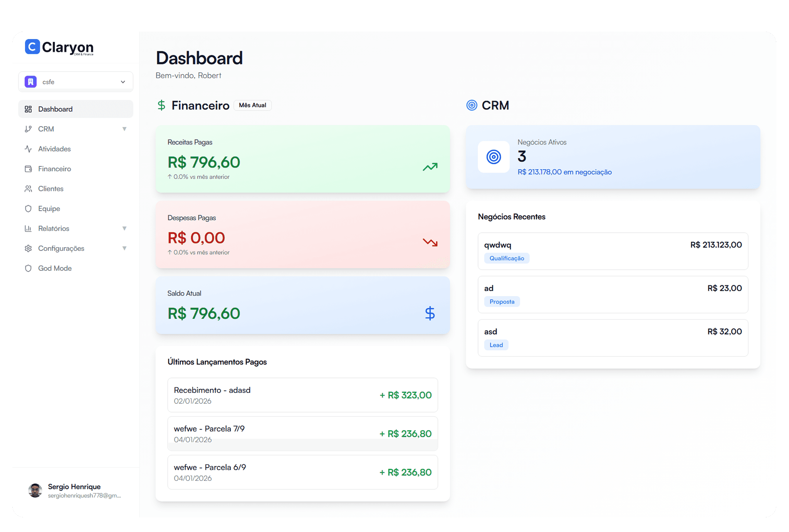
Task: Click the red trending-down arrow in Despesas Pagas
Action: point(430,242)
